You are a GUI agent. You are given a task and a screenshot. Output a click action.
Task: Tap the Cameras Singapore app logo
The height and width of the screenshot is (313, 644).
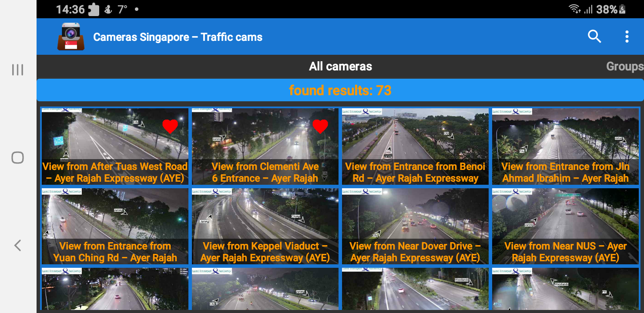pos(71,37)
